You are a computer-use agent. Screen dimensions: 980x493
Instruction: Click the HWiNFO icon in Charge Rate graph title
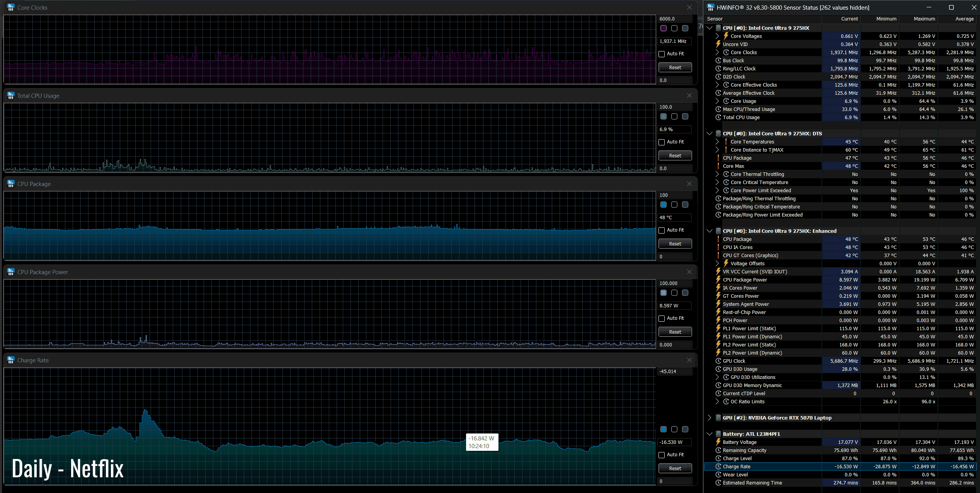click(x=11, y=360)
